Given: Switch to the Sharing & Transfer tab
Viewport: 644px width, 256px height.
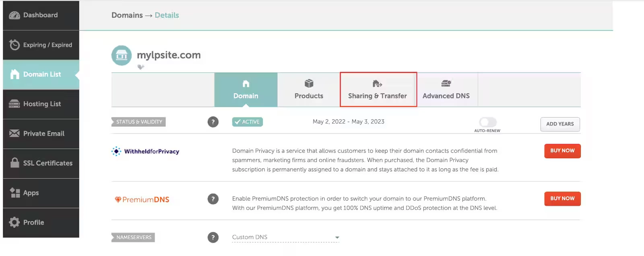Looking at the screenshot, I should coord(378,90).
